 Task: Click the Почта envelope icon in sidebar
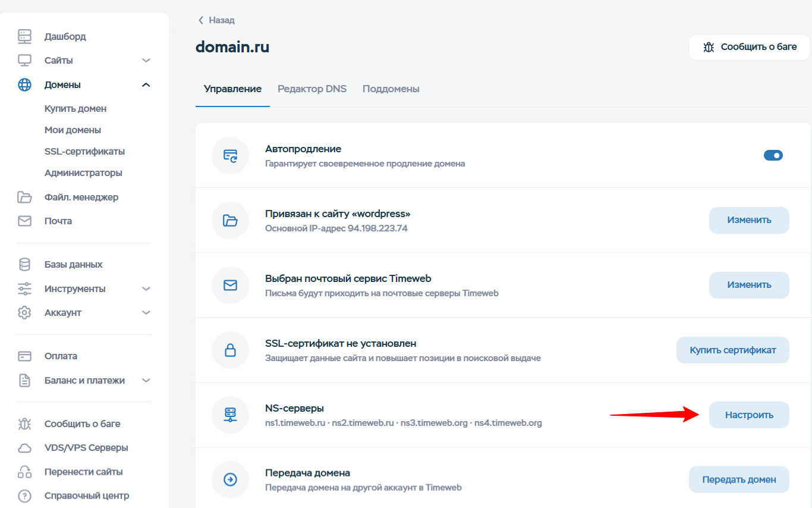tap(24, 221)
